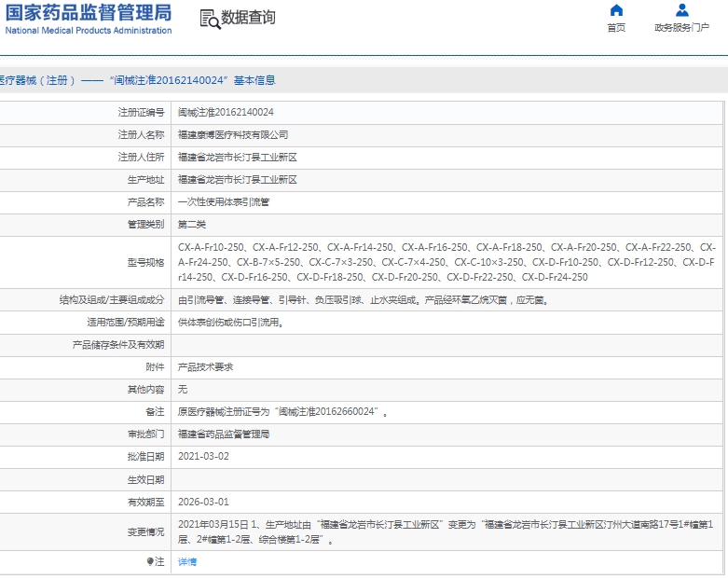Click approval department 福建省药品监督管理局
This screenshot has height=579, width=728.
pos(224,434)
